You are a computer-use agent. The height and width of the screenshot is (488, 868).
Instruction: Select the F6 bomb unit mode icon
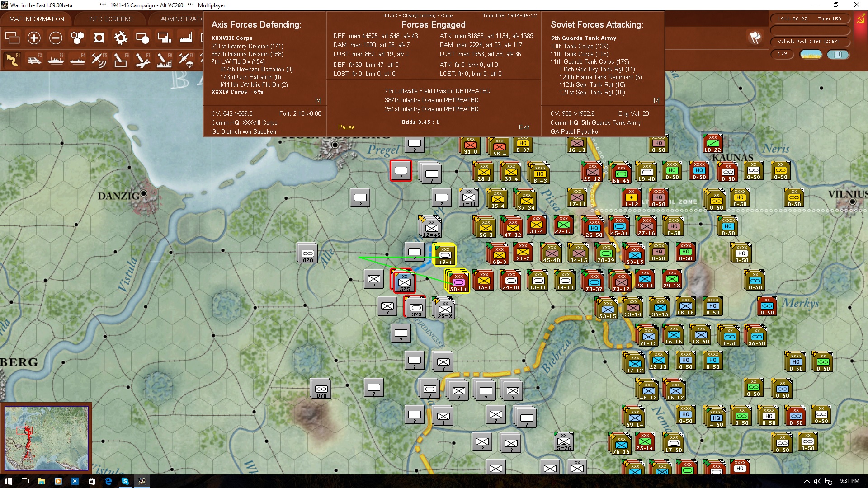(x=121, y=60)
